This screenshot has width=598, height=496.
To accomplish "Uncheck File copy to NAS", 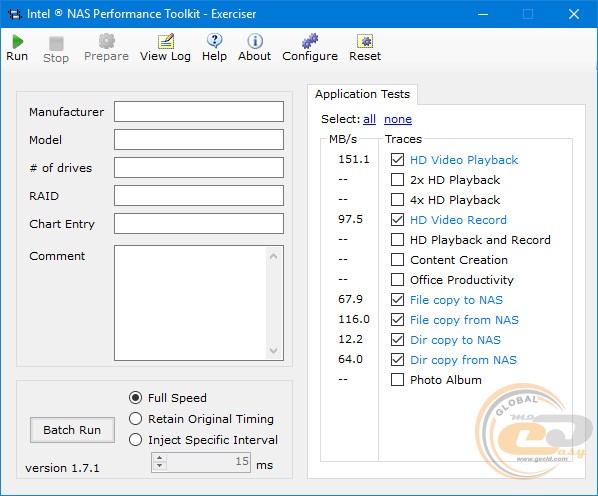I will [x=397, y=299].
